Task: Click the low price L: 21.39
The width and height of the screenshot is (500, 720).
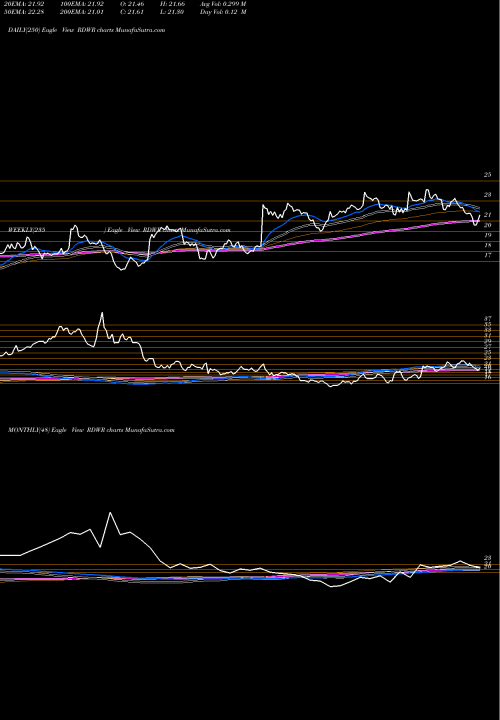Action: pos(172,12)
